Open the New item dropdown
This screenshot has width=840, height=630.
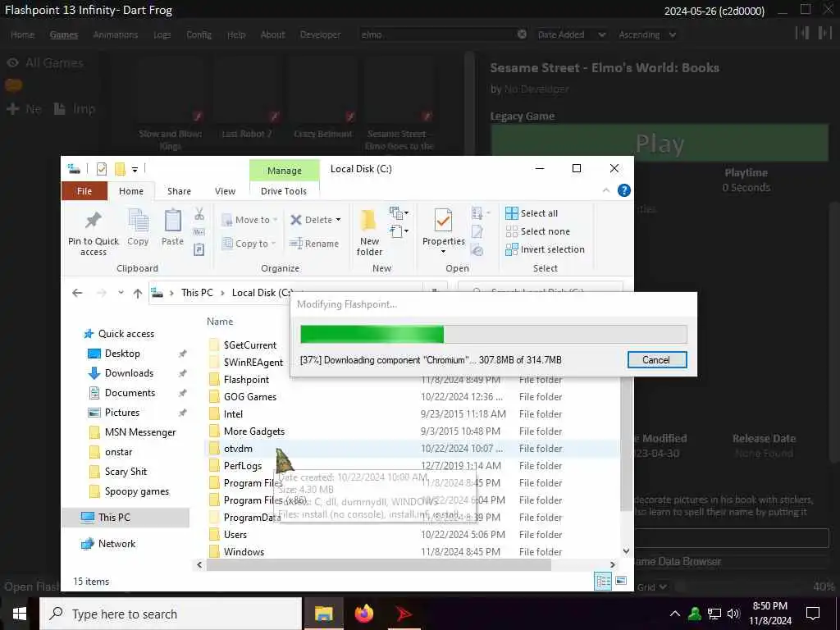coord(399,212)
